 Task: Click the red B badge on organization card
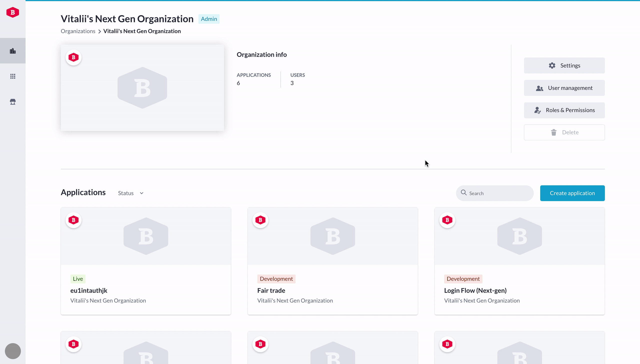(73, 57)
